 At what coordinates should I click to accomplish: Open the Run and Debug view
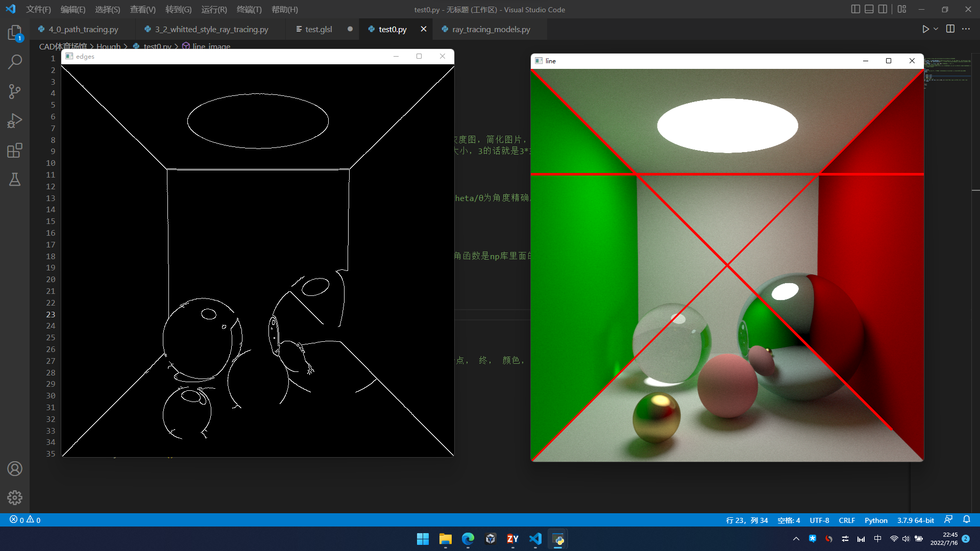point(15,121)
